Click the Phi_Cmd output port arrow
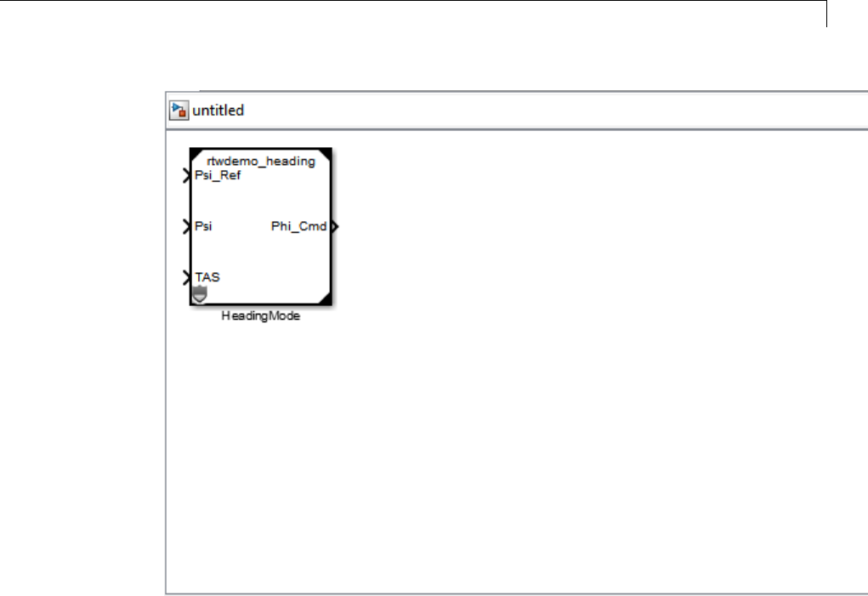The width and height of the screenshot is (868, 596). 335,226
